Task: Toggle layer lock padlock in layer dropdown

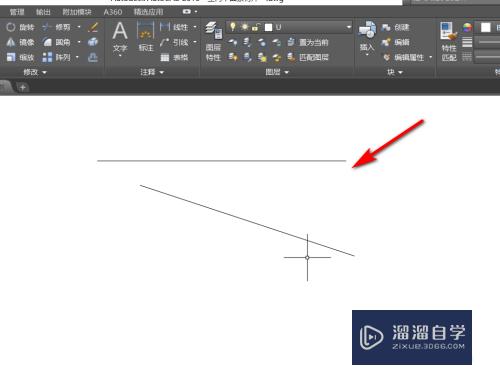Action: click(256, 27)
